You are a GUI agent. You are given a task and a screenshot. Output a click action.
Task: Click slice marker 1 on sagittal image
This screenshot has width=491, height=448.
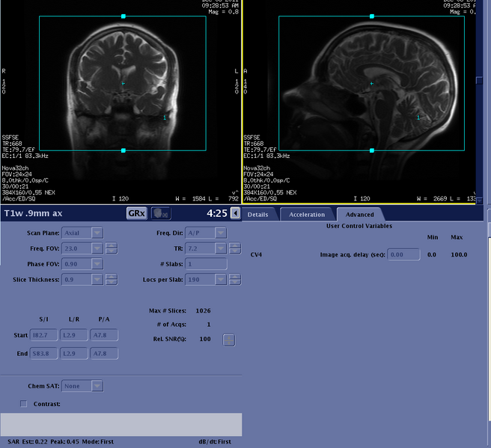pyautogui.click(x=418, y=117)
